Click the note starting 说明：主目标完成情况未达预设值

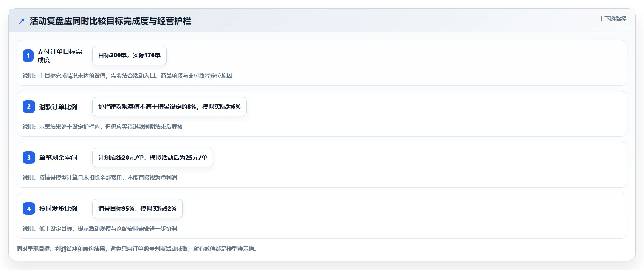tap(127, 76)
